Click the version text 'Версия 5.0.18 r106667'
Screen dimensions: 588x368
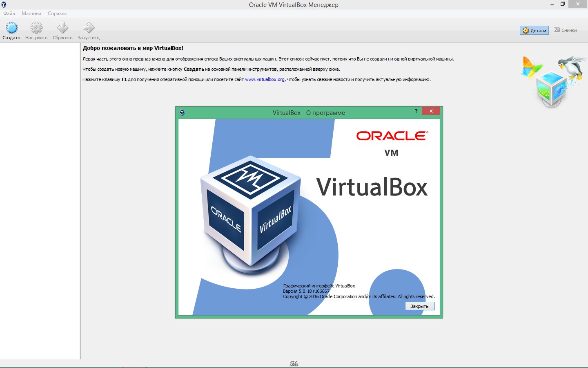click(306, 291)
